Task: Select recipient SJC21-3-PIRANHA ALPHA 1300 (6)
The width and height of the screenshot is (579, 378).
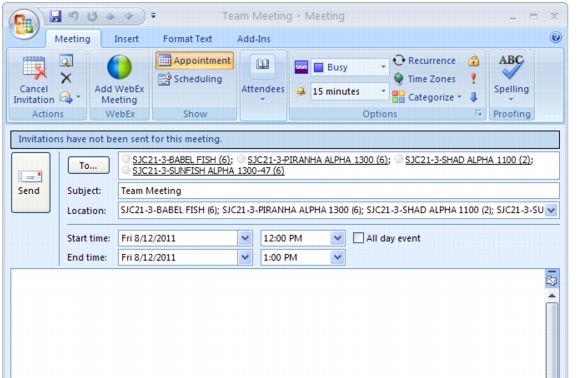Action: (x=319, y=160)
